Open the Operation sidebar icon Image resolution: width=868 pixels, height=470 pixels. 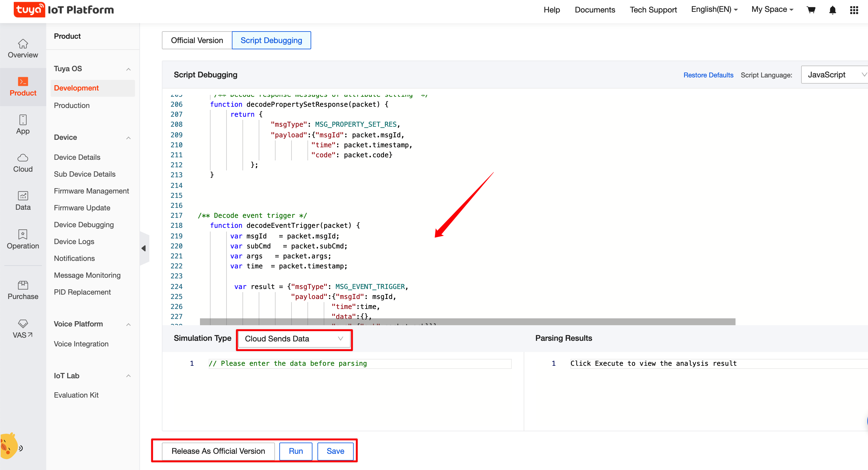(x=22, y=240)
